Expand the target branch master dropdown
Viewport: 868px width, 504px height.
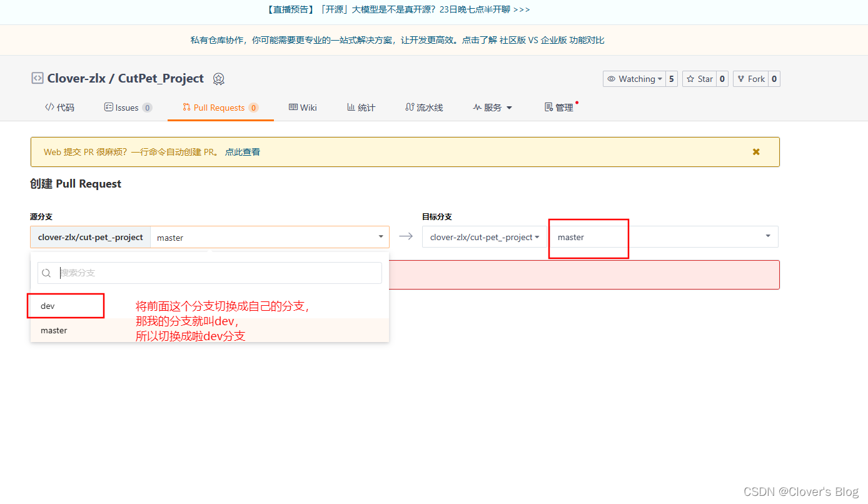(x=664, y=237)
